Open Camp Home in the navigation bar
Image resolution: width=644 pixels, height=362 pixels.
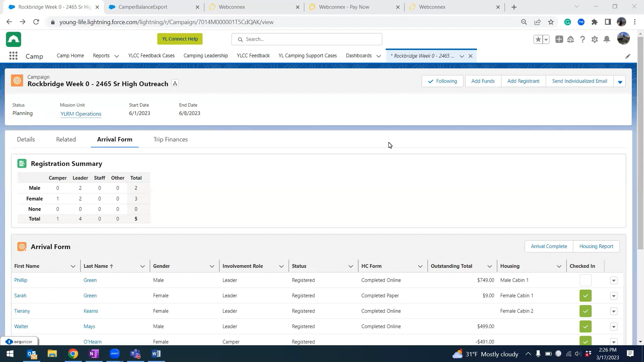pos(70,56)
